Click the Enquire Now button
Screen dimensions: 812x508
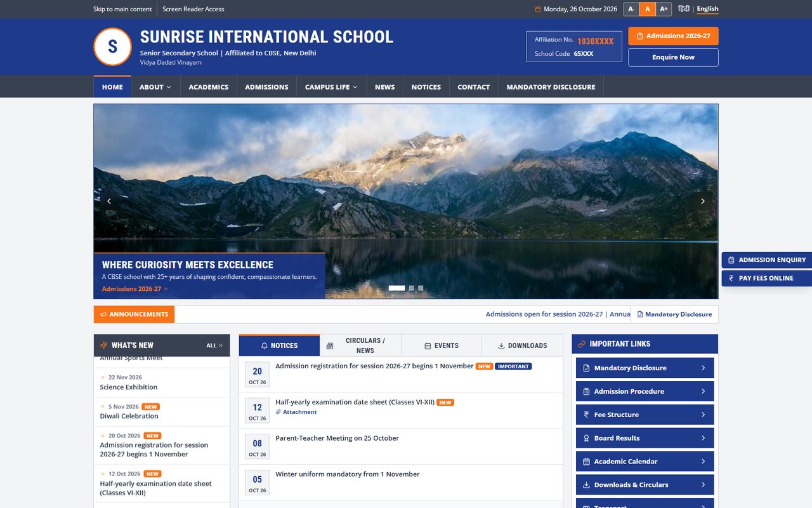(x=673, y=57)
